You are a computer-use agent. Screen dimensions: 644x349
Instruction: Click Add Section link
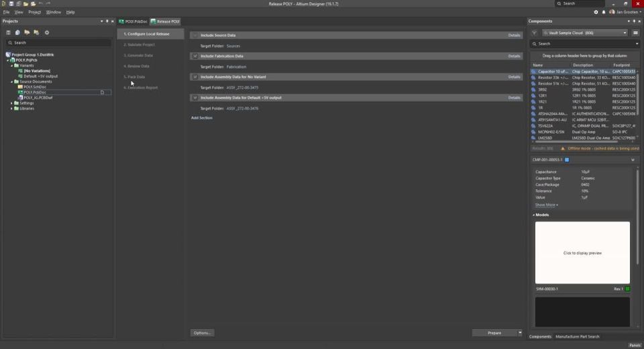202,118
